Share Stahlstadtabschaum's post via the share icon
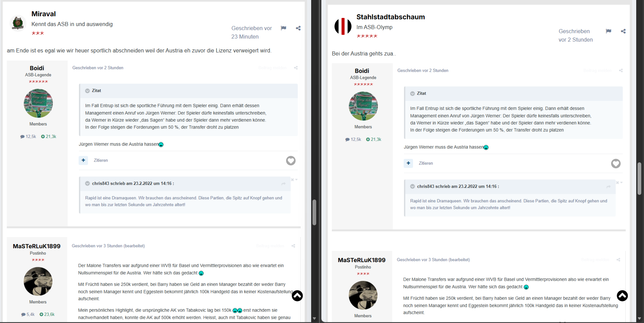The image size is (644, 323). pyautogui.click(x=623, y=31)
